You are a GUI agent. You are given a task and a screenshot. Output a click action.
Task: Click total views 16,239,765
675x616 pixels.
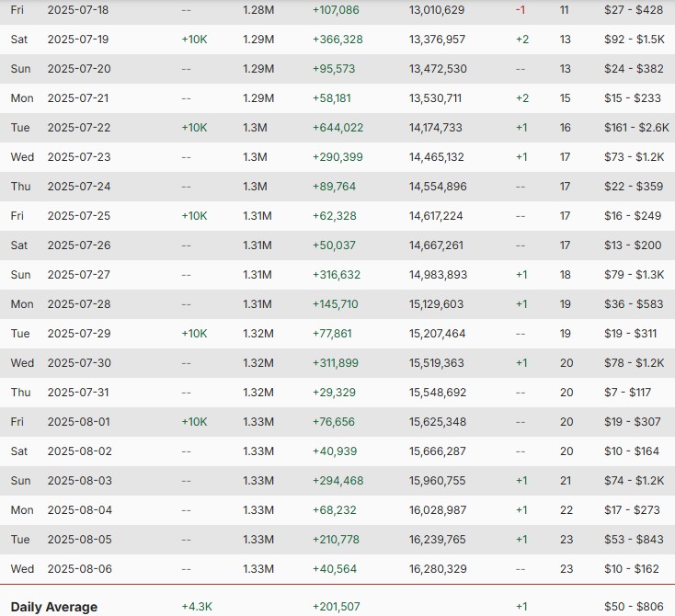coord(437,540)
